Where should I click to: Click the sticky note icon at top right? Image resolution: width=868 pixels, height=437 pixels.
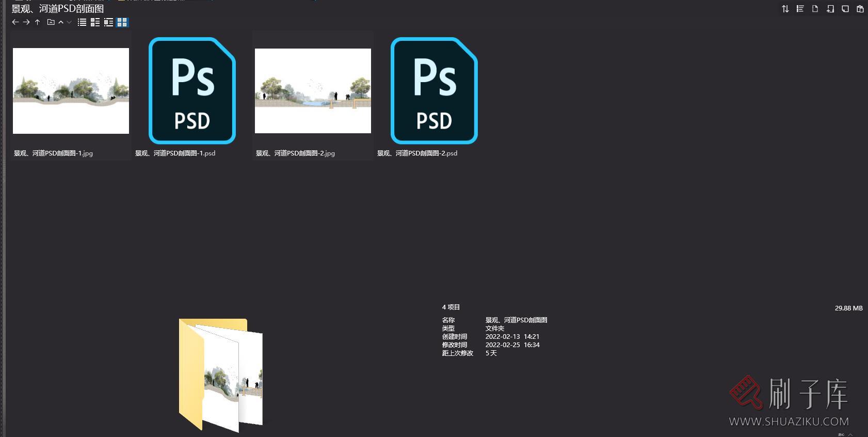[x=845, y=9]
